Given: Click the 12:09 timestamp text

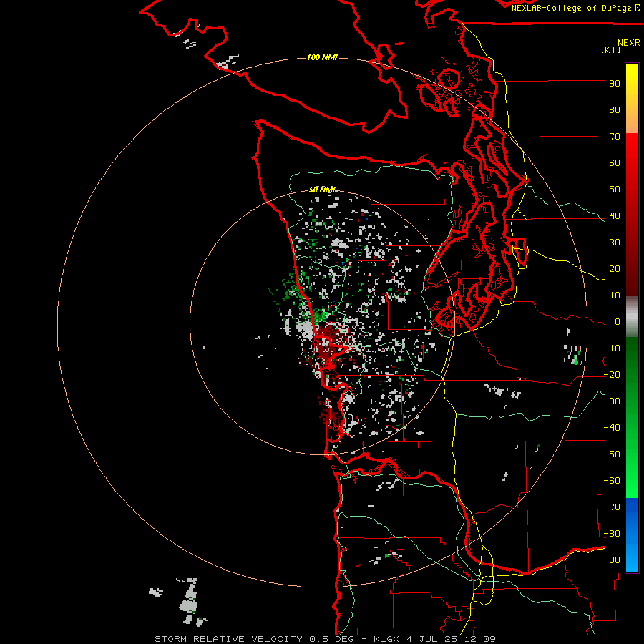Looking at the screenshot, I should 481,639.
